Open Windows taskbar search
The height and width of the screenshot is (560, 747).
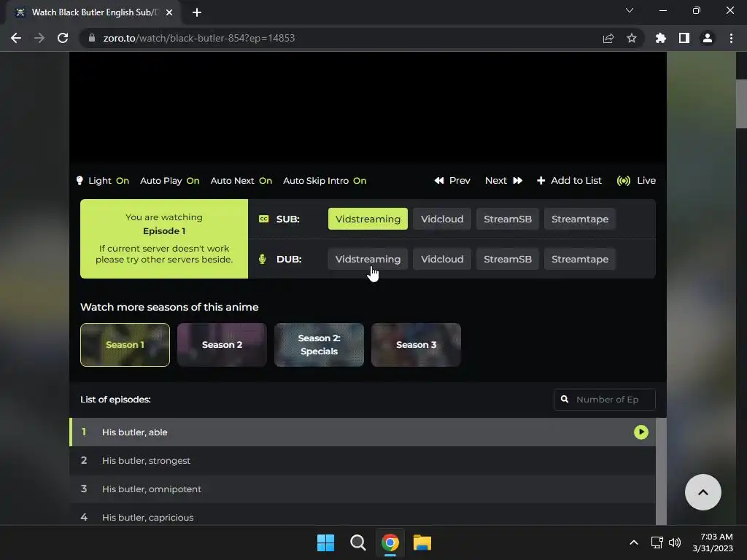tap(357, 542)
